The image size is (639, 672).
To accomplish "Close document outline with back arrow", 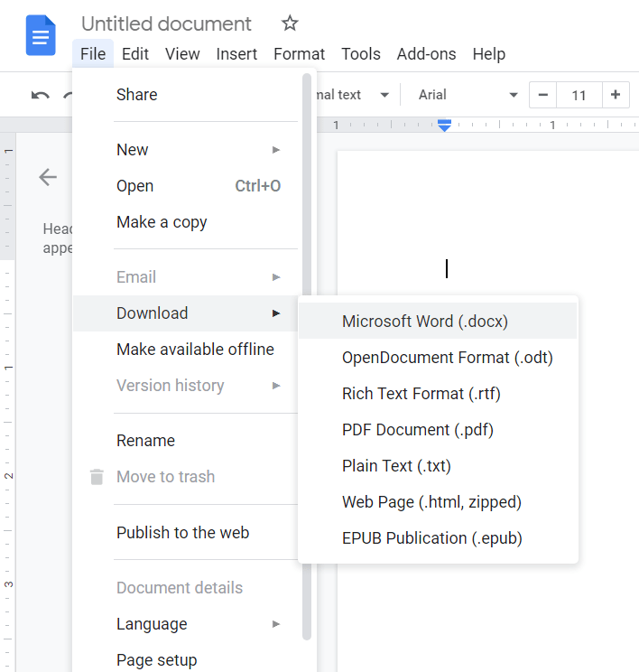I will (x=48, y=177).
